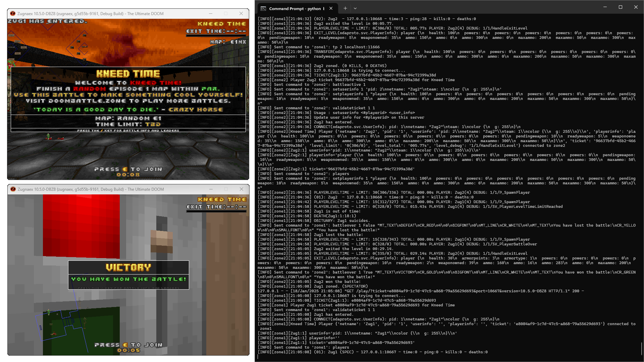Click the 'Zug1 lost the battle!' log line
The width and height of the screenshot is (644, 362).
coord(310,235)
